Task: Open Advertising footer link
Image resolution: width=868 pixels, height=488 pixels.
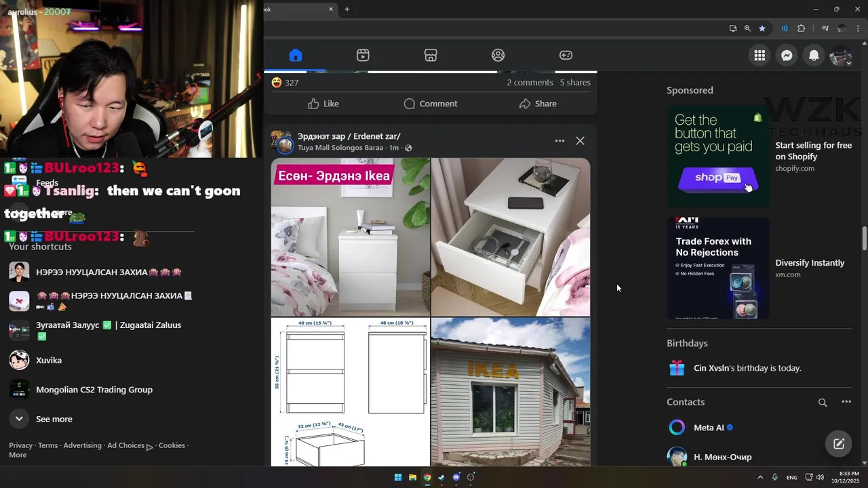Action: click(82, 445)
